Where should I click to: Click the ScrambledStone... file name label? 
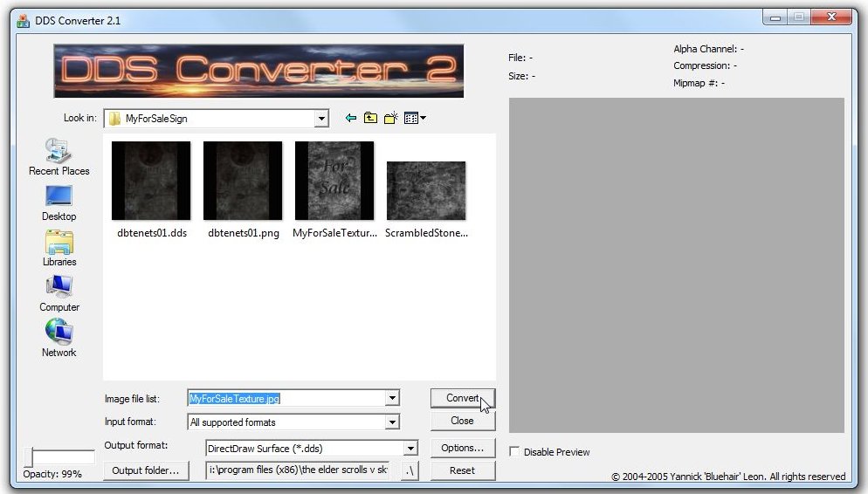point(426,233)
